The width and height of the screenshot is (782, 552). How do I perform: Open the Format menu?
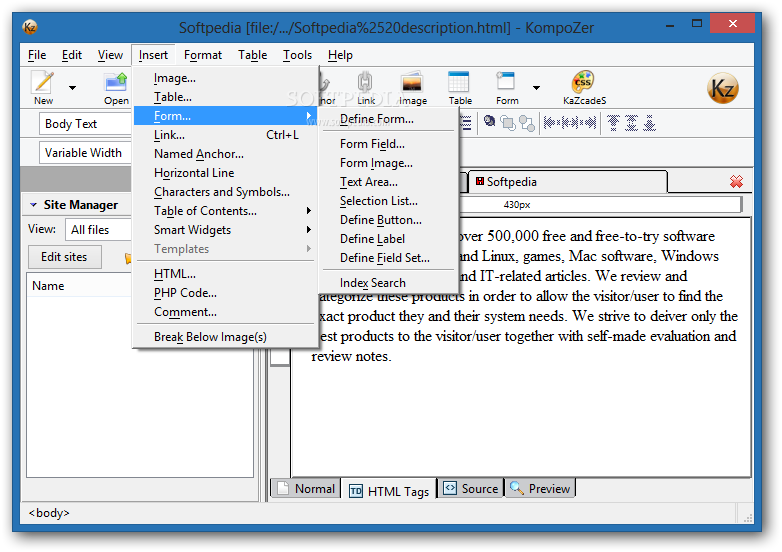click(202, 55)
